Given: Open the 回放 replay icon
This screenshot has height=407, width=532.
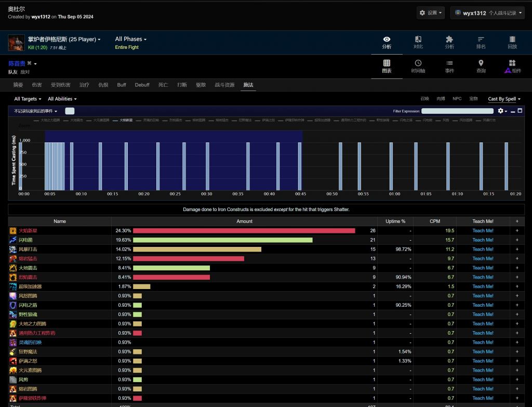Looking at the screenshot, I should (x=512, y=42).
